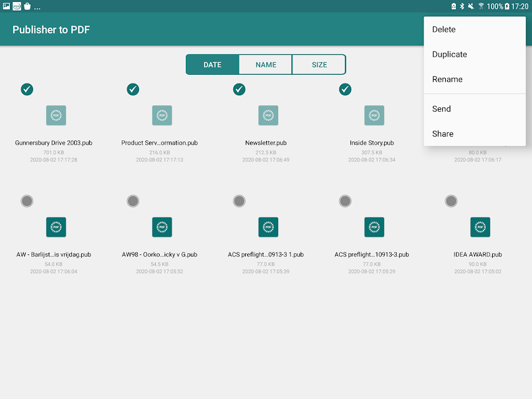
Task: Sort files by DATE tab
Action: tap(213, 64)
